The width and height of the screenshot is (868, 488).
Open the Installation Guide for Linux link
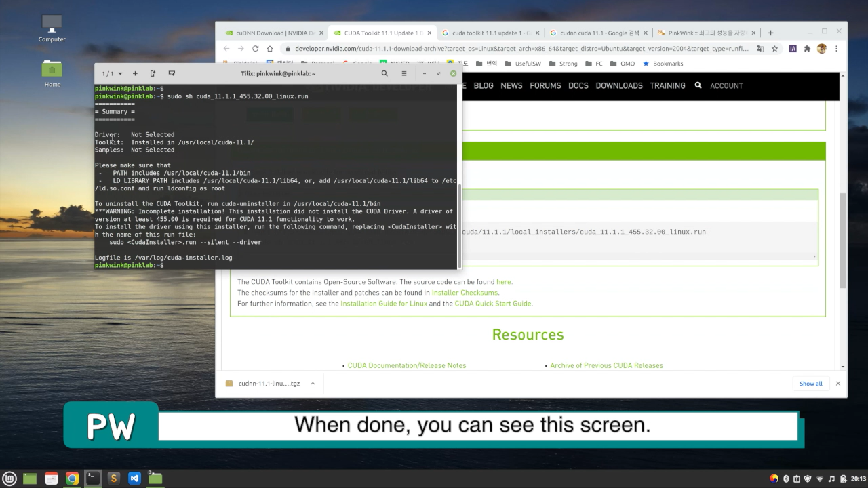(x=384, y=303)
